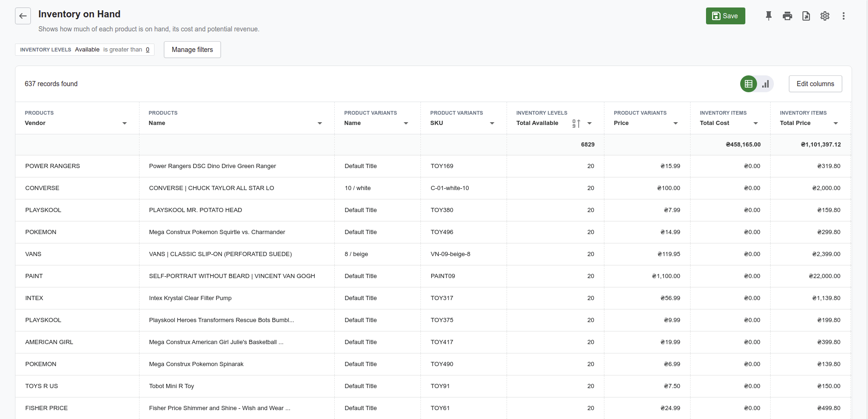Click the 637 records found label
868x419 pixels.
pyautogui.click(x=51, y=84)
